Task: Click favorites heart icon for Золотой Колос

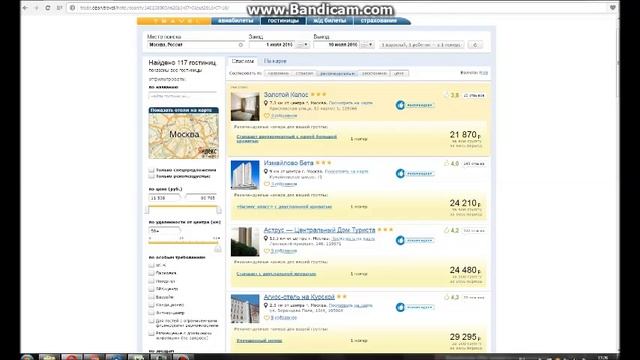Action: click(x=267, y=116)
